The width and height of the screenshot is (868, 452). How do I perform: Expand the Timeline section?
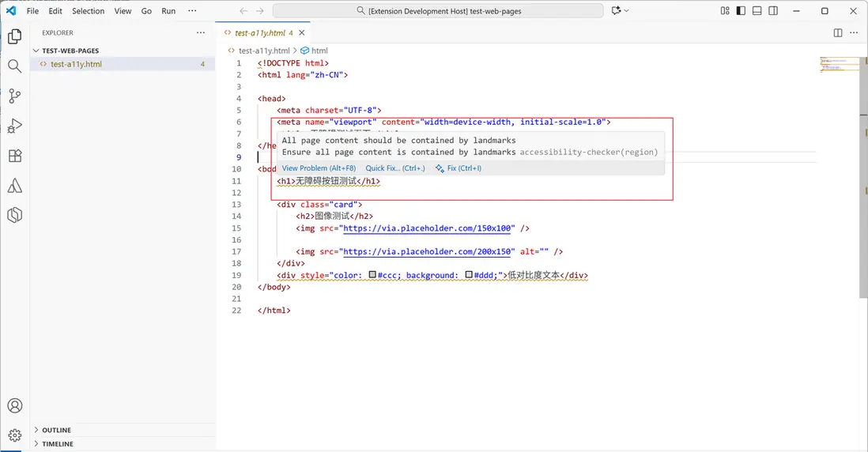tap(57, 444)
